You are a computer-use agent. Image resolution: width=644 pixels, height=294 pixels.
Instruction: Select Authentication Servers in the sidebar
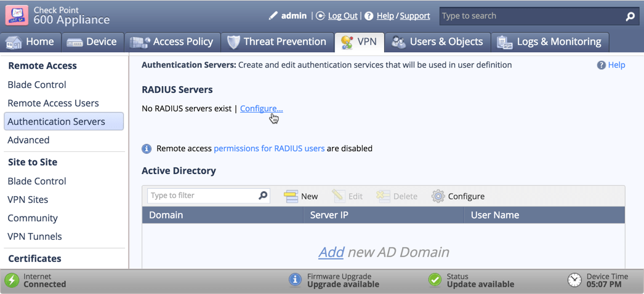click(x=63, y=121)
